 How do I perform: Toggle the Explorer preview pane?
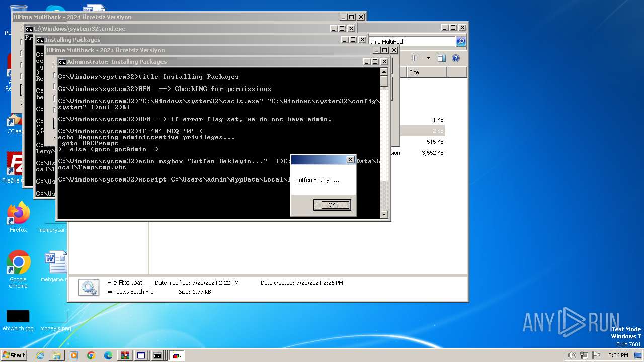click(441, 58)
